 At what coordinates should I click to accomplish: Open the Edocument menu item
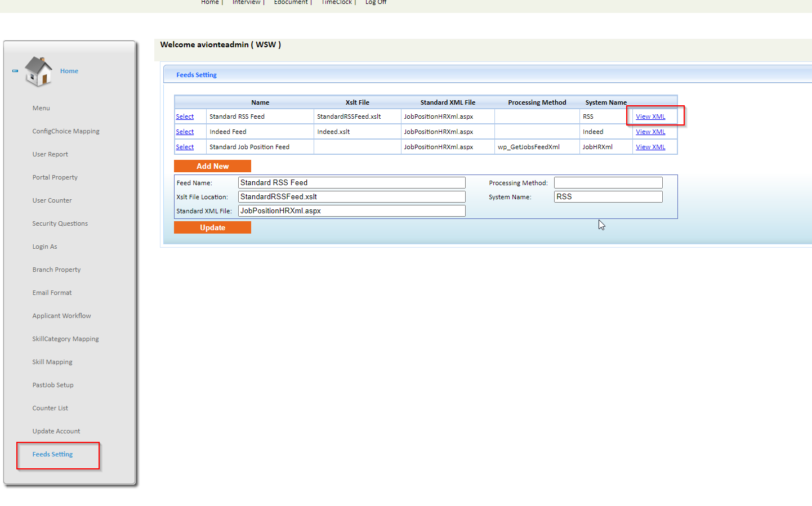coord(291,2)
